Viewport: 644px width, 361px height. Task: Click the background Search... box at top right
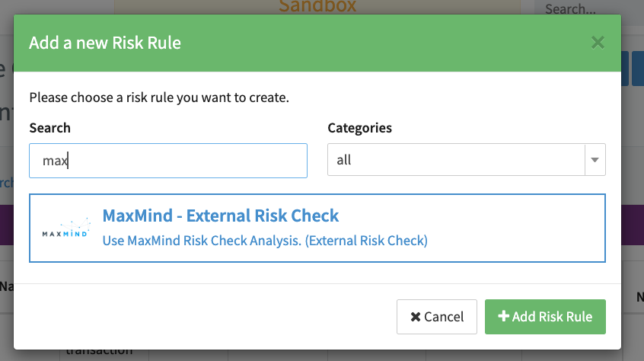[587, 9]
